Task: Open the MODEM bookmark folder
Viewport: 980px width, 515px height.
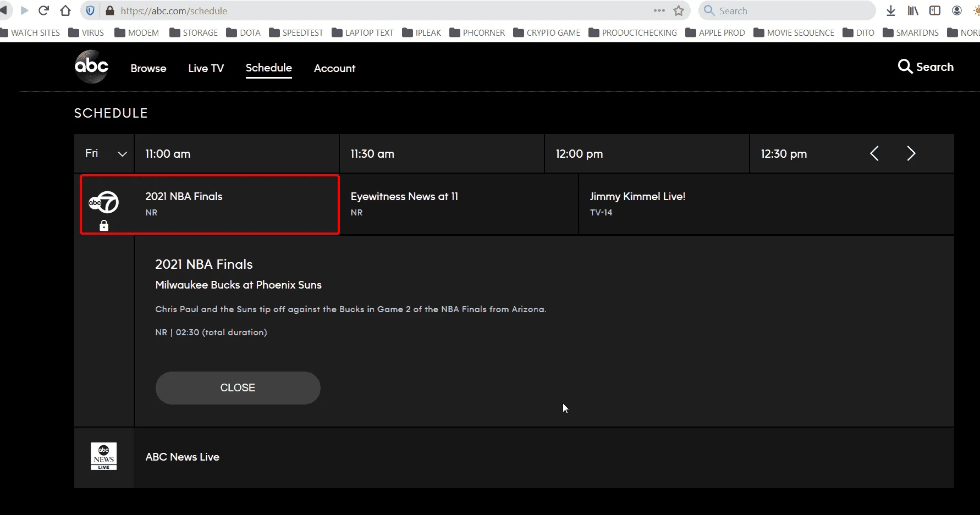Action: click(137, 32)
